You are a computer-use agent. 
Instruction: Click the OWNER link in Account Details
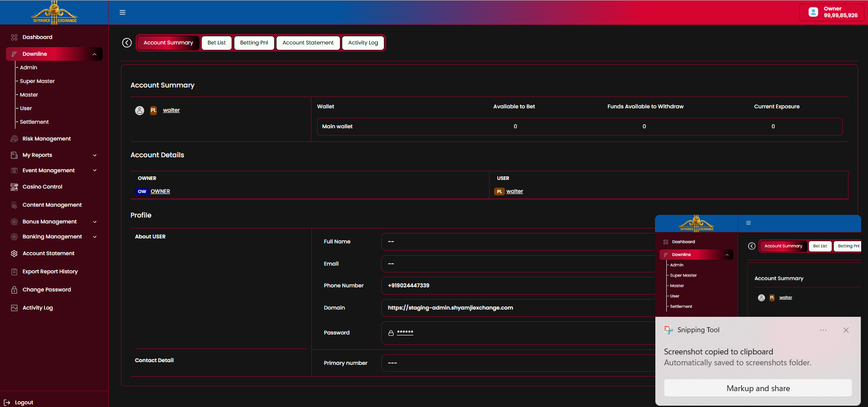coord(160,191)
